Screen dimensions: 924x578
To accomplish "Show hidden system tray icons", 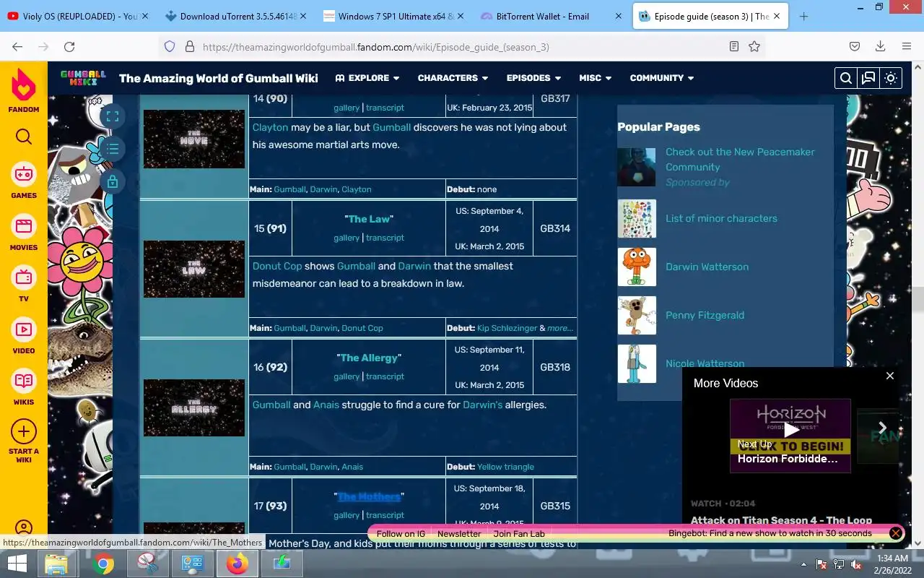I will pos(803,564).
